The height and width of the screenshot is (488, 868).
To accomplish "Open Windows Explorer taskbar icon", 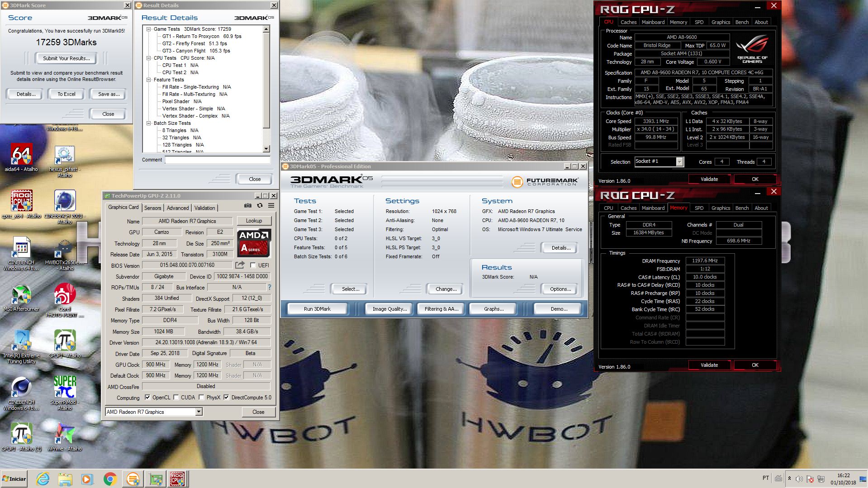I will click(x=65, y=479).
